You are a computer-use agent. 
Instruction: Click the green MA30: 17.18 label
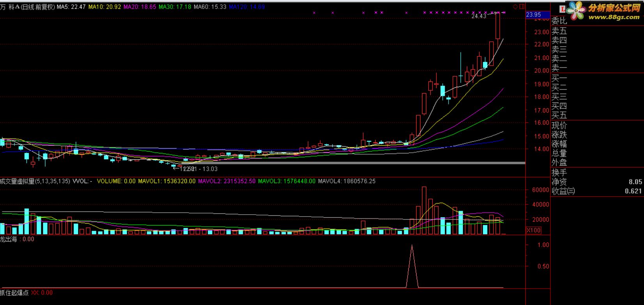pyautogui.click(x=175, y=7)
